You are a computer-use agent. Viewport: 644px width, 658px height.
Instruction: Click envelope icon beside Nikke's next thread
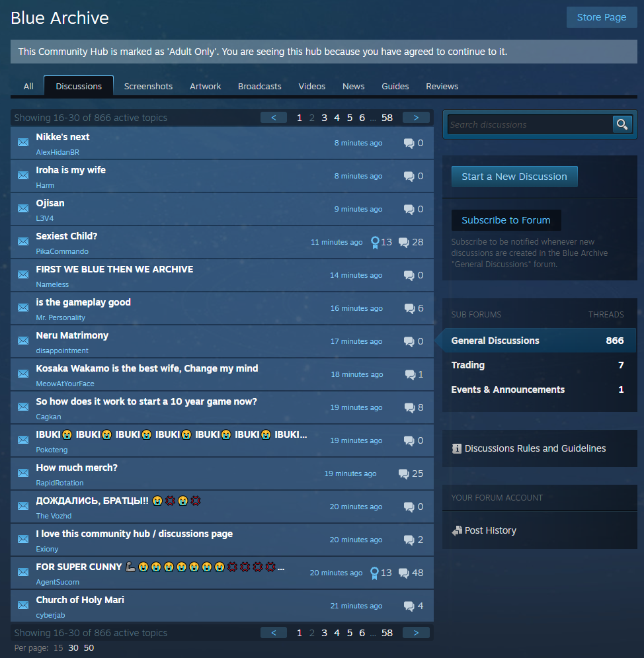23,142
